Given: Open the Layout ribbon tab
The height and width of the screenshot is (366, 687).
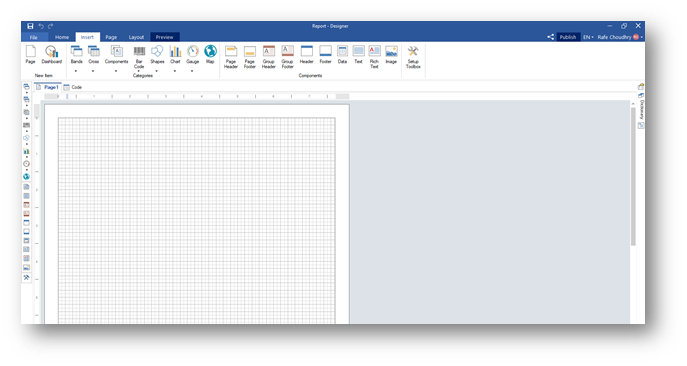Looking at the screenshot, I should pyautogui.click(x=136, y=37).
